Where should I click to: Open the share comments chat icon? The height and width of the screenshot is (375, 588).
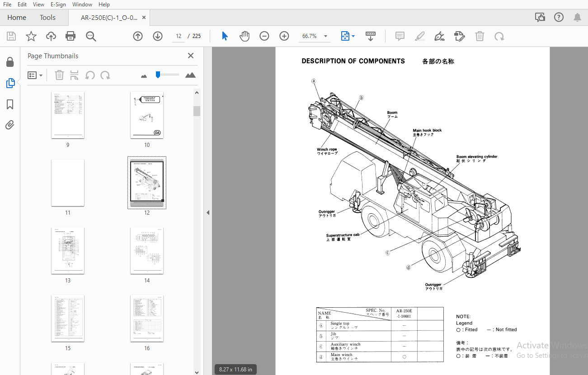click(540, 17)
